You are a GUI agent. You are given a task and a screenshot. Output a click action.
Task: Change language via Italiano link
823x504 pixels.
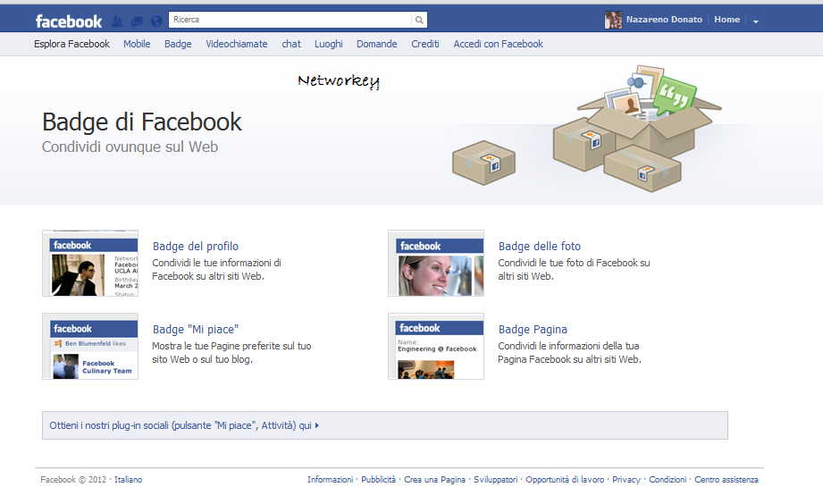(x=128, y=479)
